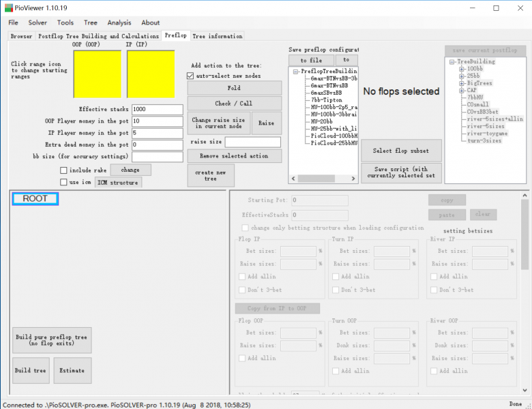Click right arrow of preflop list scrollbar
This screenshot has height=409, width=532.
pos(353,180)
